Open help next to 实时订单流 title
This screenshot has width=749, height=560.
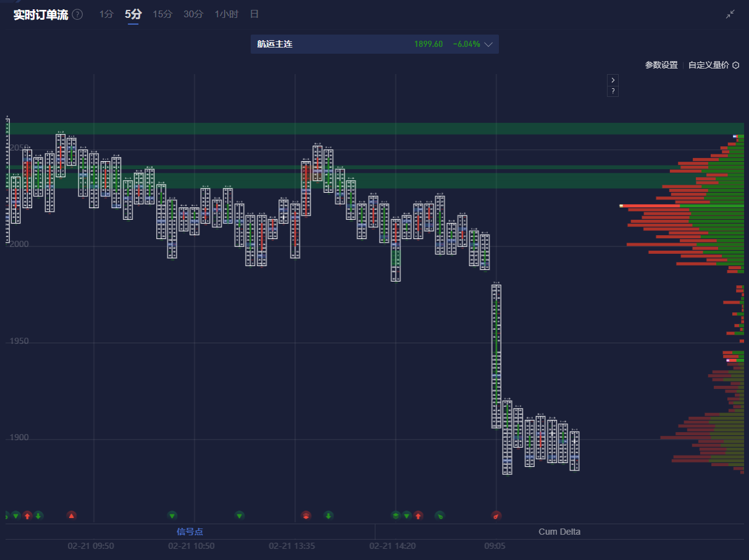pyautogui.click(x=77, y=14)
